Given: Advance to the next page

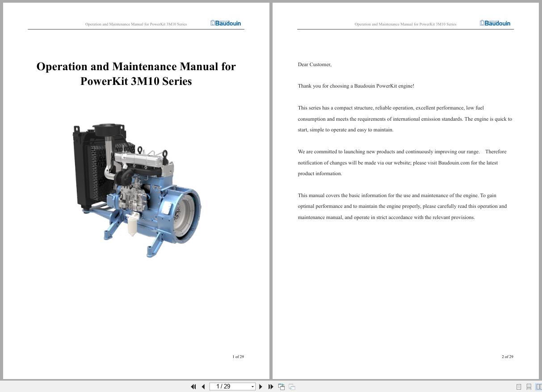Looking at the screenshot, I should coord(260,386).
